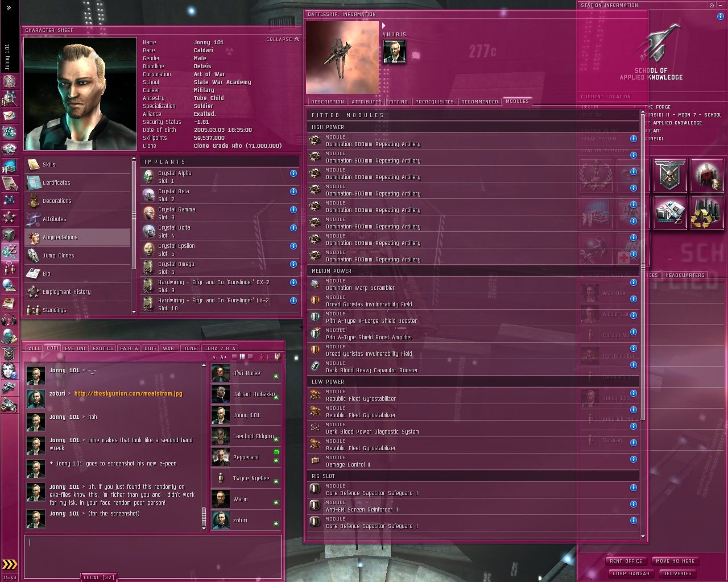Show info for Damage Control II module

point(633,459)
